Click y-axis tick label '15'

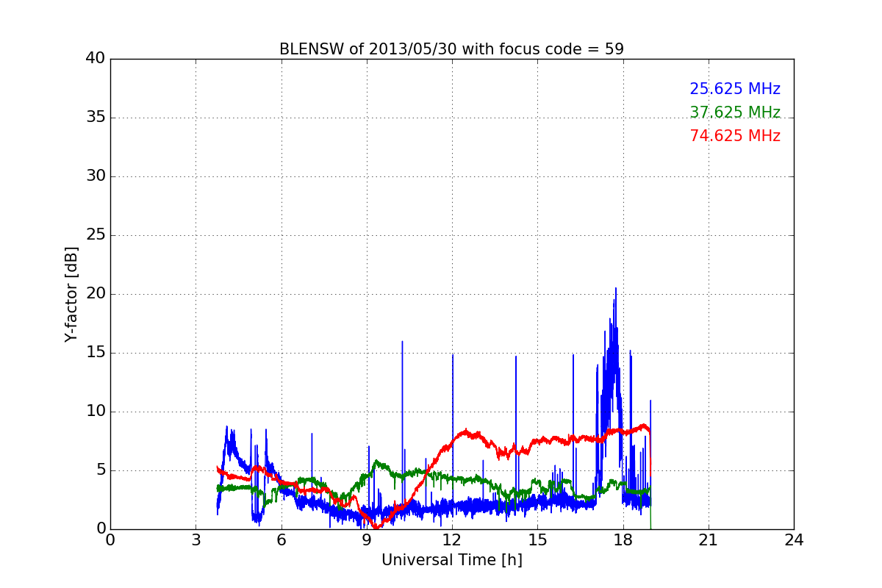[x=96, y=353]
